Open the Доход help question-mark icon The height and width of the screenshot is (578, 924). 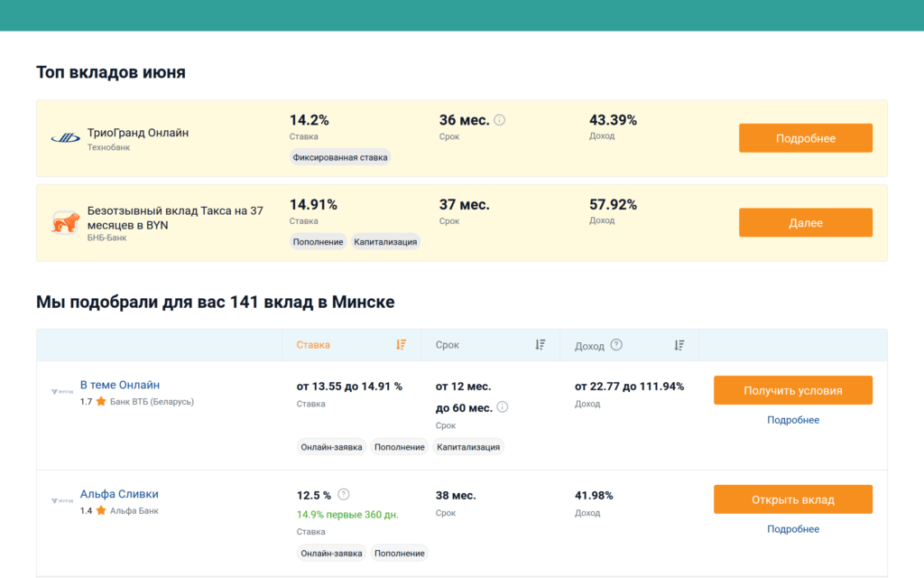coord(616,345)
